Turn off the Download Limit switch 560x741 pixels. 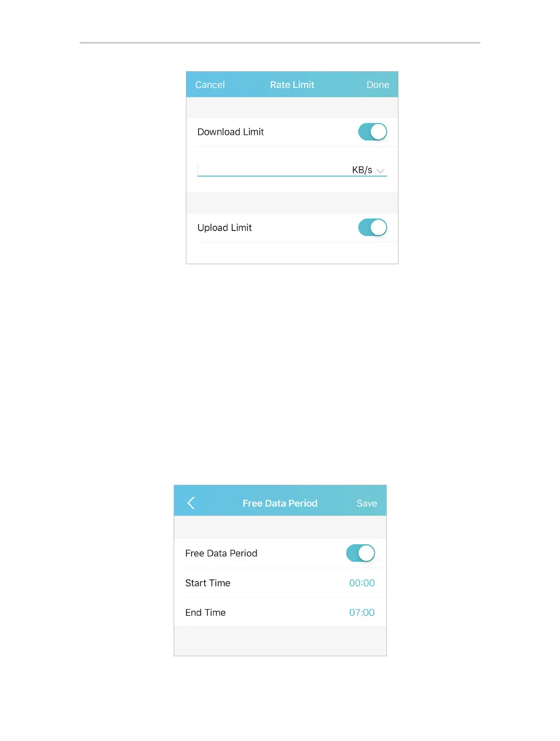coord(372,132)
